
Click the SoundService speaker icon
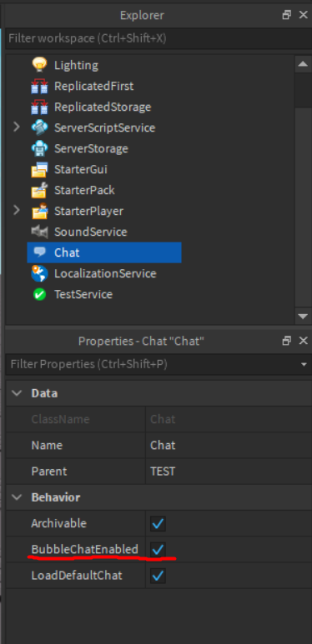(x=39, y=232)
